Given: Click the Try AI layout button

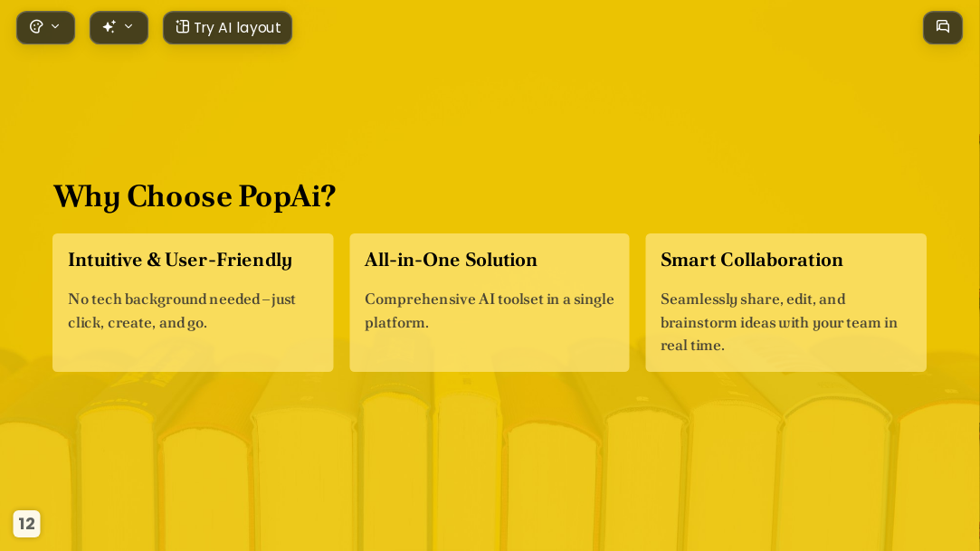Looking at the screenshot, I should (x=227, y=27).
